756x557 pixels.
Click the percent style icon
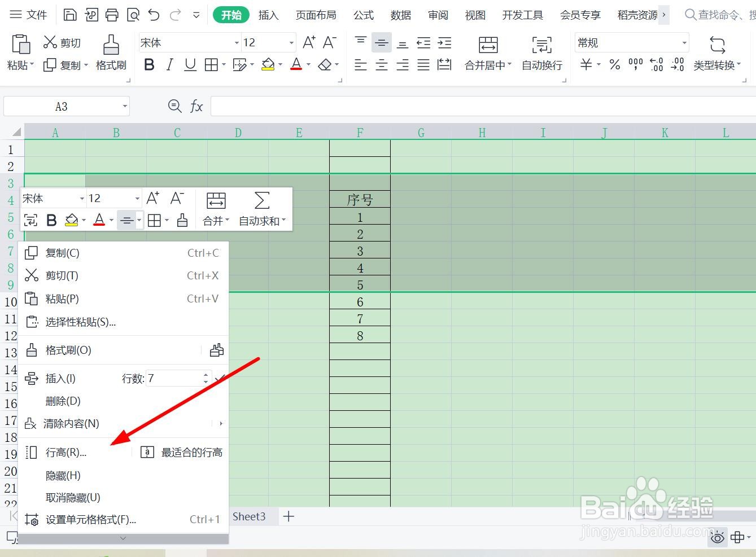[614, 64]
